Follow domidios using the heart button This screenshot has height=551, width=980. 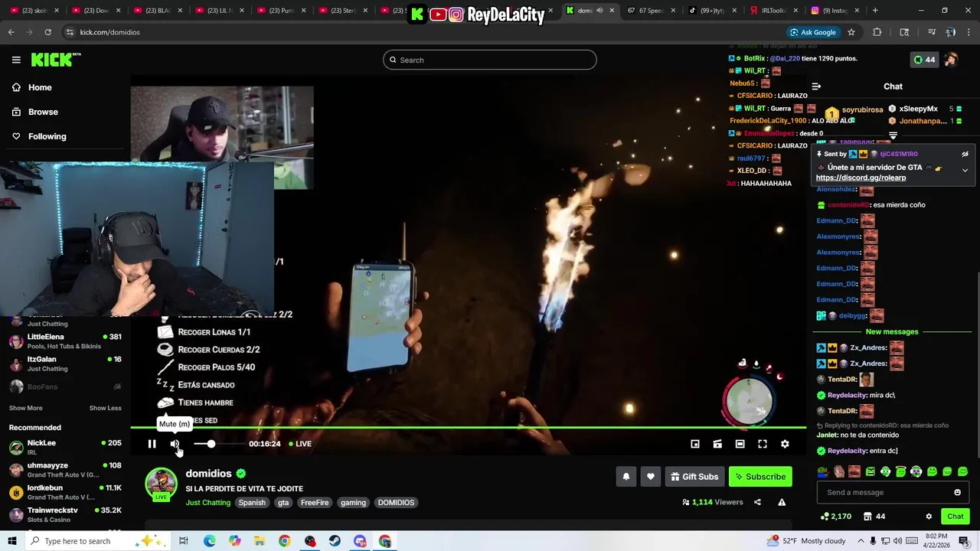[650, 477]
